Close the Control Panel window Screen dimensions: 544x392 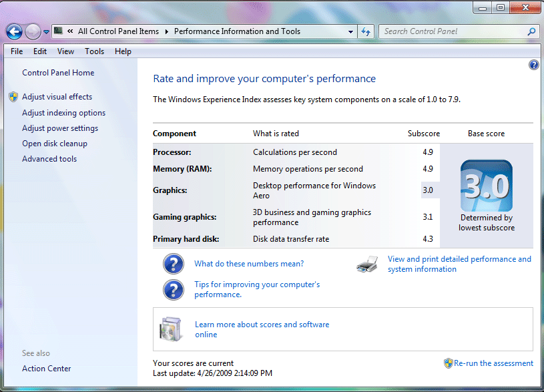click(525, 7)
